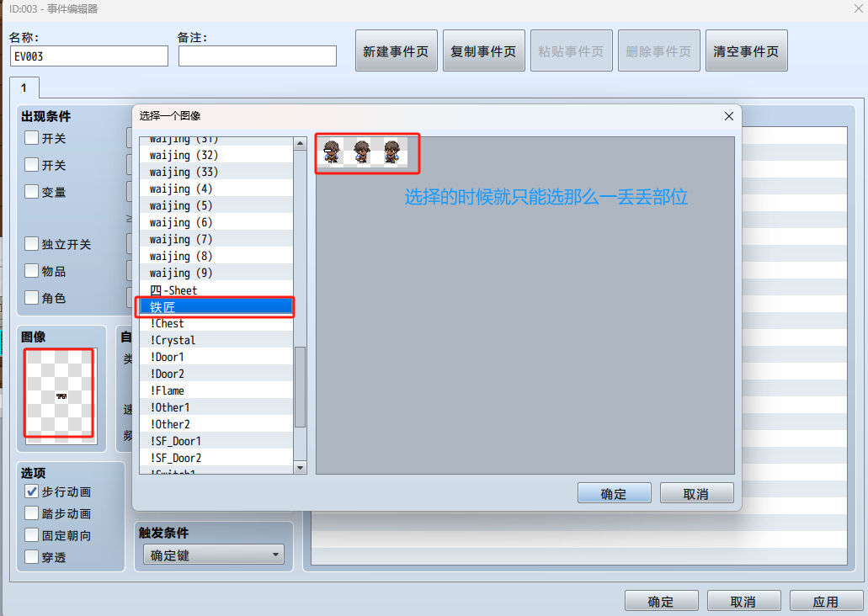Image resolution: width=868 pixels, height=616 pixels.
Task: Toggle the 独立开关 checkbox
Action: [x=31, y=244]
